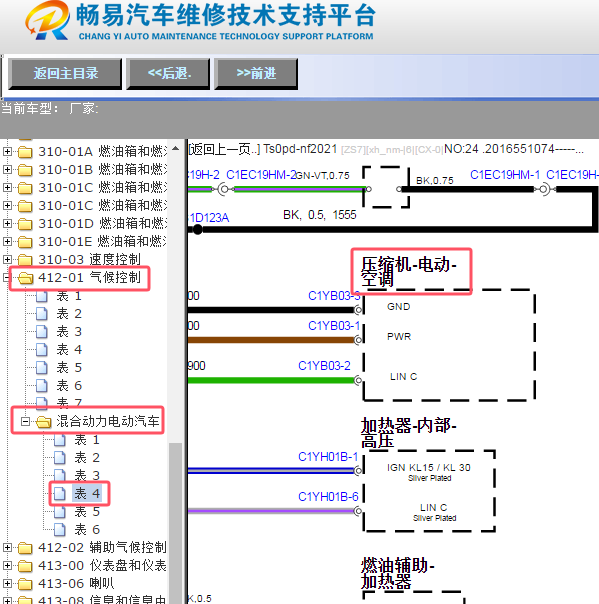The image size is (599, 604).
Task: Click connector label C1EC19HM-2
Action: (x=261, y=175)
